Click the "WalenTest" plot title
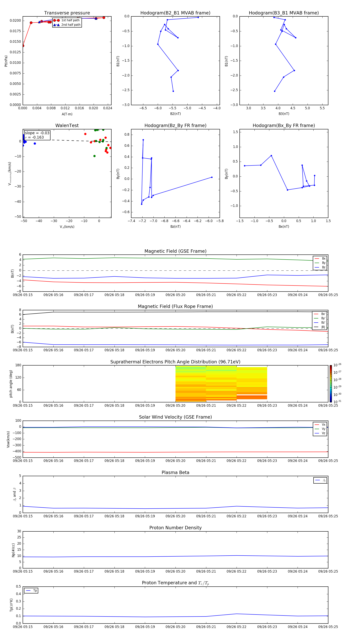The height and width of the screenshot is (644, 351). (x=67, y=125)
